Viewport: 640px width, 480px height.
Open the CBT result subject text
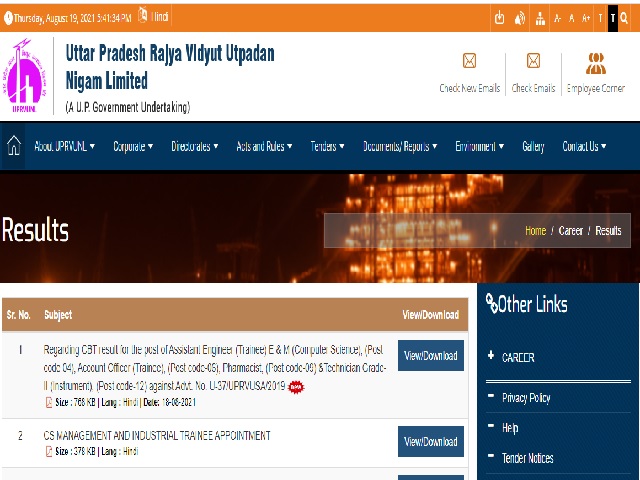click(215, 368)
